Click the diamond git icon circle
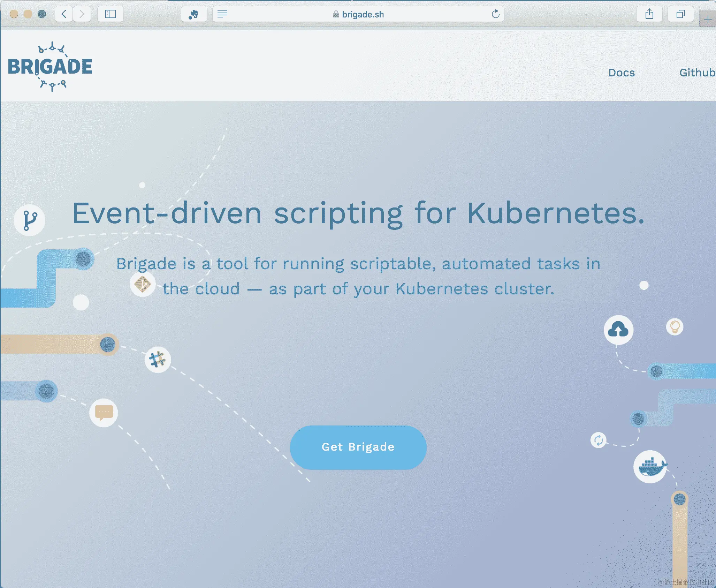The height and width of the screenshot is (588, 716). coord(143,284)
